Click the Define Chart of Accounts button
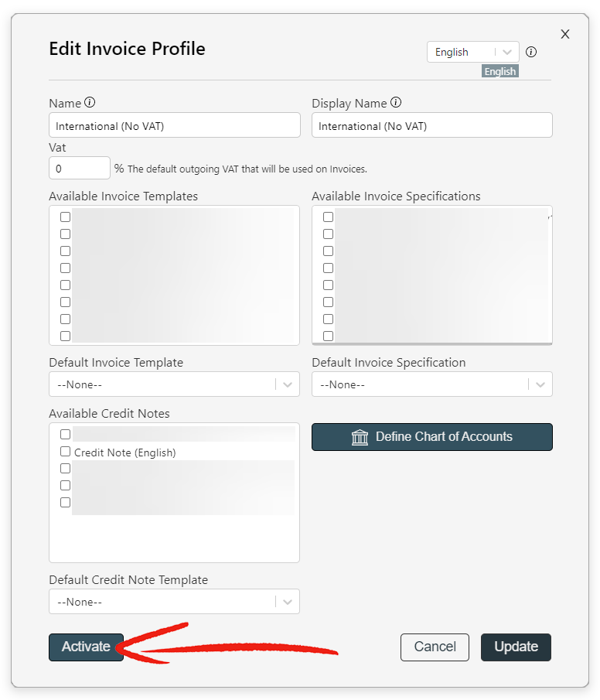Image resolution: width=600 pixels, height=700 pixels. pyautogui.click(x=431, y=436)
